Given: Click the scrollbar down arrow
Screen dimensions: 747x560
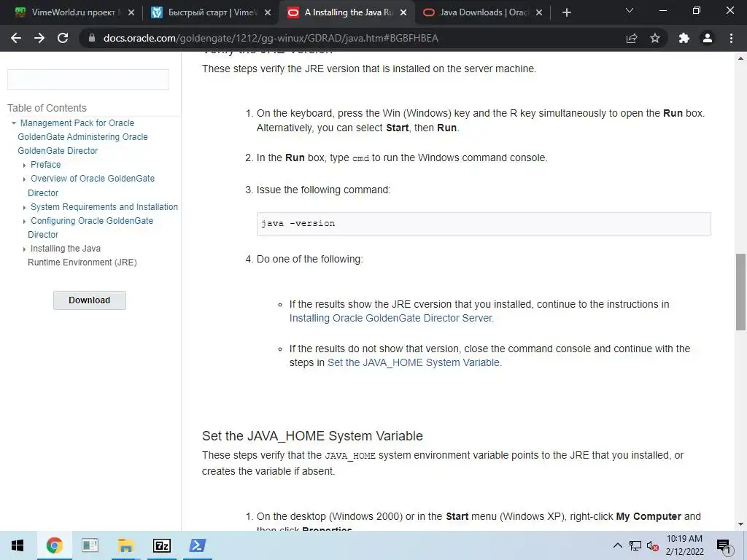Looking at the screenshot, I should click(740, 524).
